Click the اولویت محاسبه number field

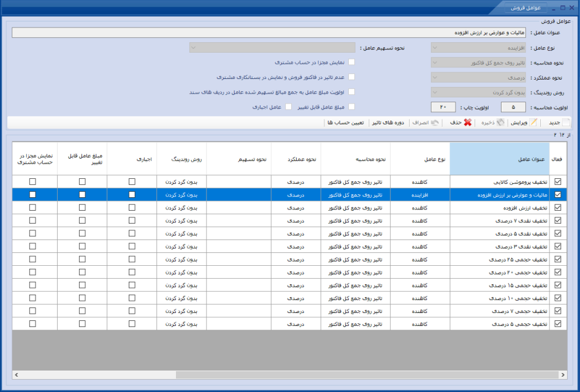click(513, 107)
